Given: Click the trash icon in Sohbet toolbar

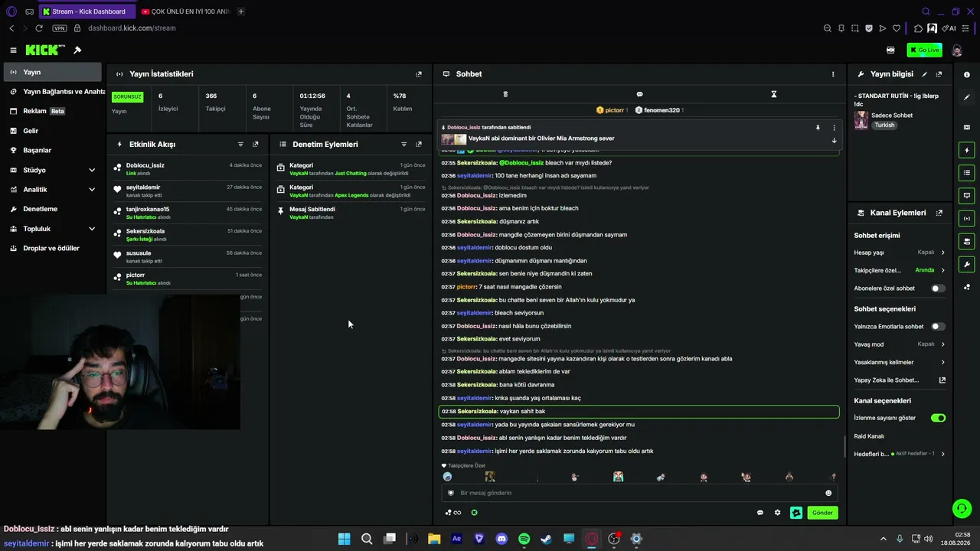Looking at the screenshot, I should click(x=505, y=94).
